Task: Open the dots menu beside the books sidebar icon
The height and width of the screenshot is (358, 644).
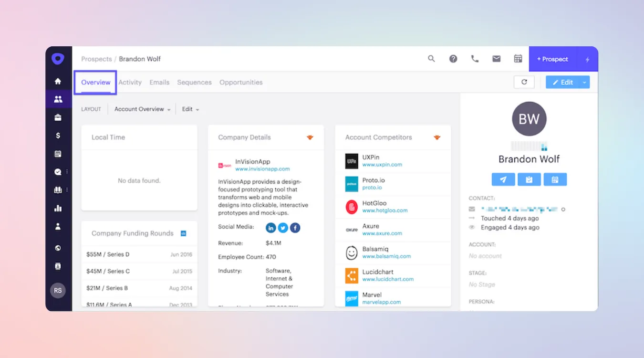Action: [x=67, y=190]
